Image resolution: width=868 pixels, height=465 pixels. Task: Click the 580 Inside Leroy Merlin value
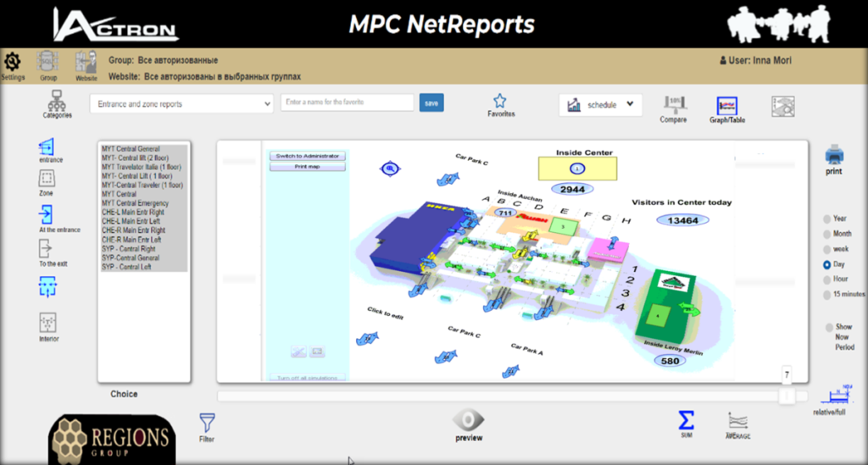click(670, 361)
